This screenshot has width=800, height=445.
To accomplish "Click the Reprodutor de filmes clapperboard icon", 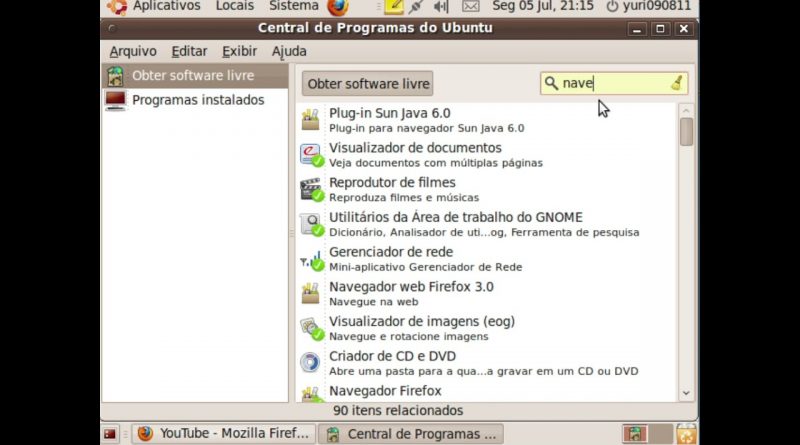I will tap(311, 189).
